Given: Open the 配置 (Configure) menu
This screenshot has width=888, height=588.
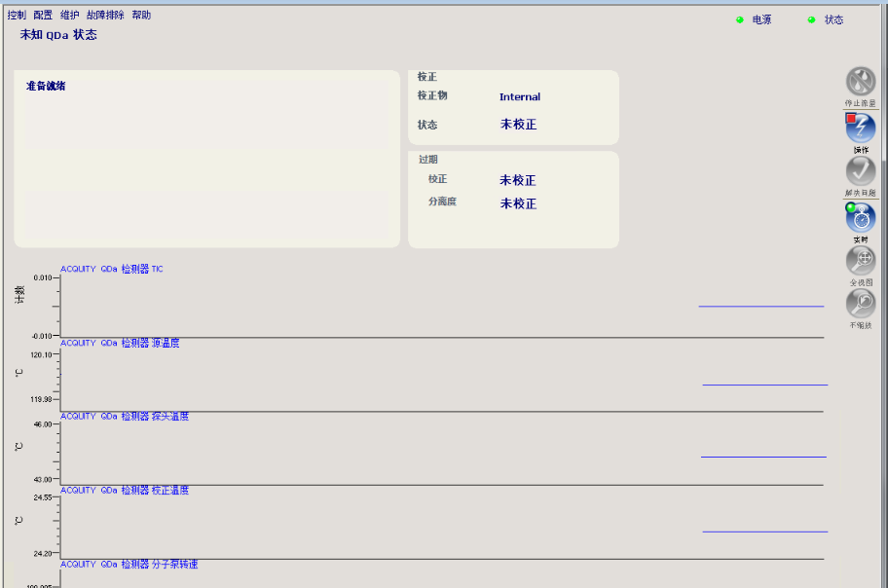Looking at the screenshot, I should pyautogui.click(x=43, y=16).
